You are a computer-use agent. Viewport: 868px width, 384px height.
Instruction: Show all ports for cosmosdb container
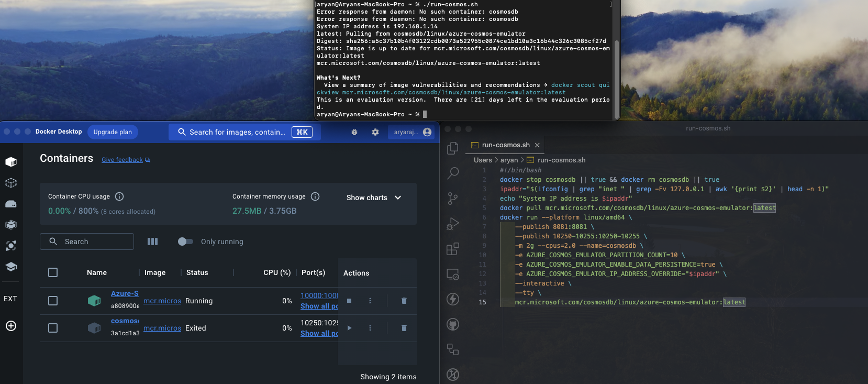[x=319, y=333]
